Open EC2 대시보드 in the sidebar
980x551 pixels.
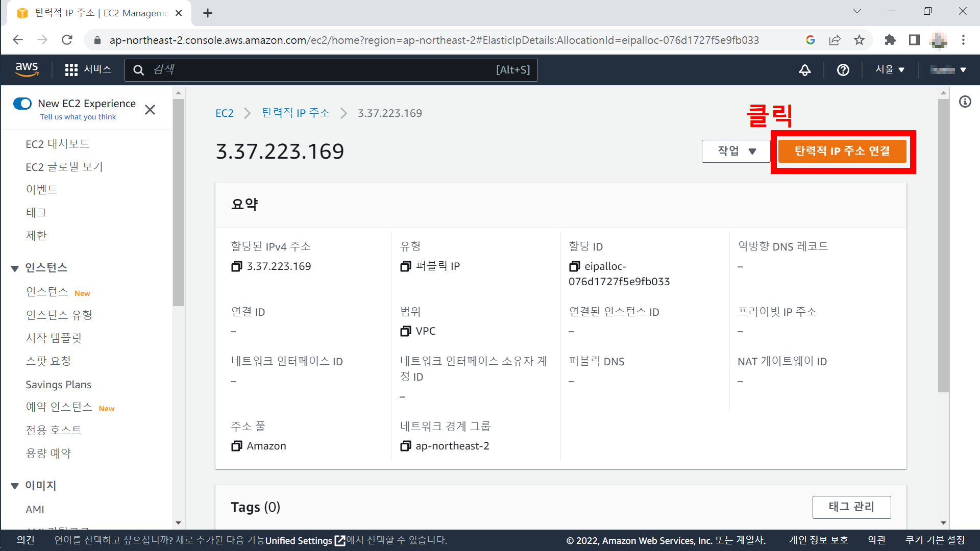[x=58, y=144]
